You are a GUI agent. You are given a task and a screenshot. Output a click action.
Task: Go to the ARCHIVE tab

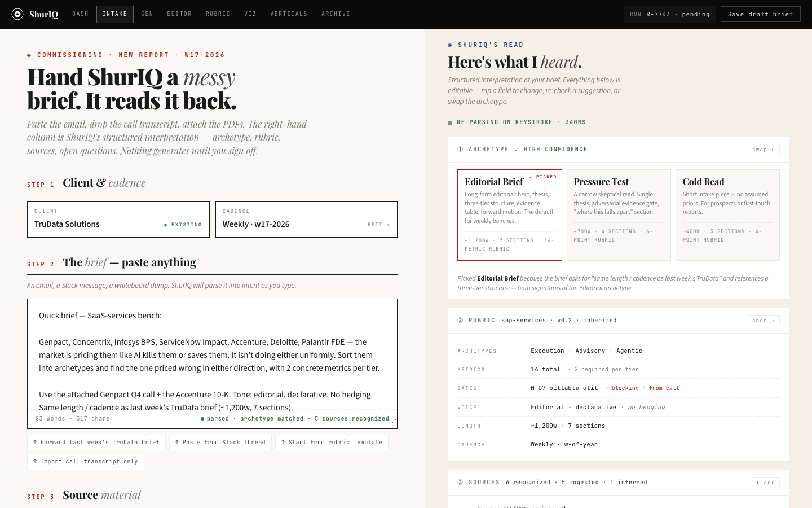click(336, 14)
